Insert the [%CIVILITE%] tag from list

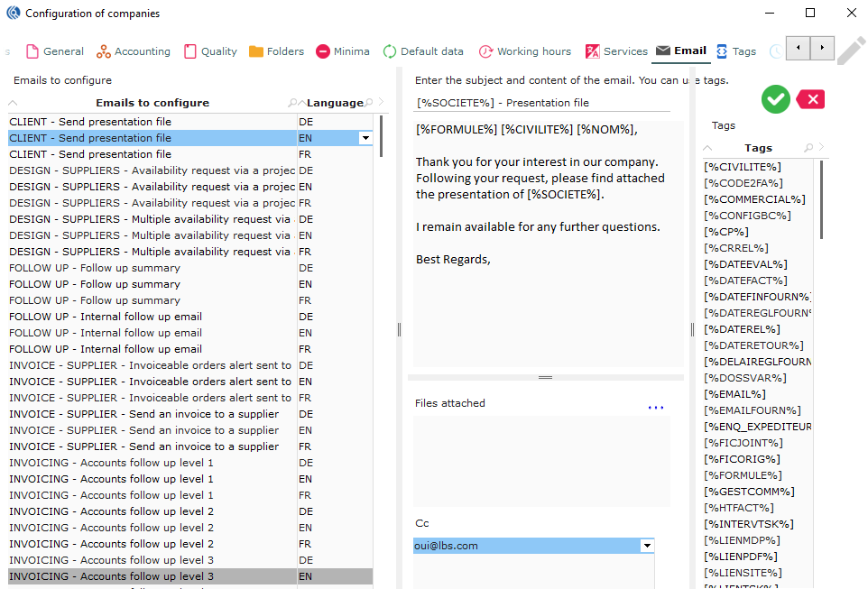[743, 167]
